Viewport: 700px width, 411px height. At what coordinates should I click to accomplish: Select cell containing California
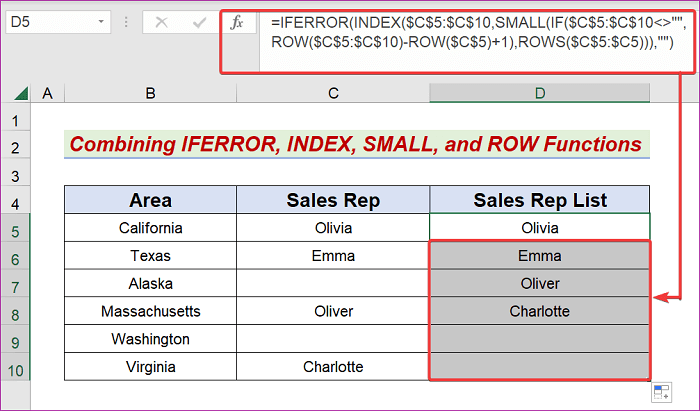point(150,228)
